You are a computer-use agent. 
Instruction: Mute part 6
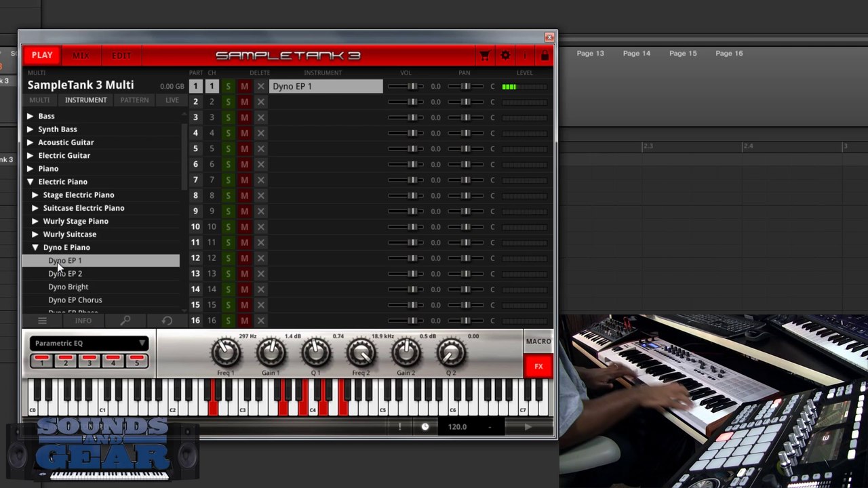click(x=244, y=165)
